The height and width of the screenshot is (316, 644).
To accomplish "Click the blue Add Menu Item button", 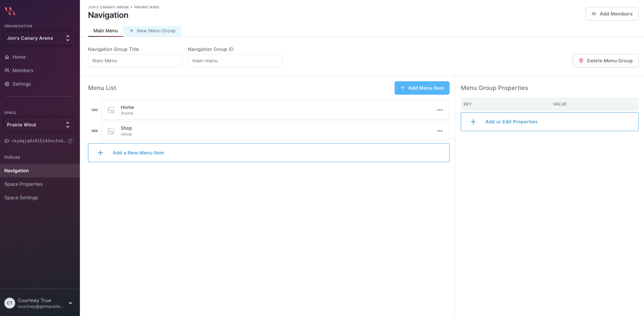I will pos(422,88).
